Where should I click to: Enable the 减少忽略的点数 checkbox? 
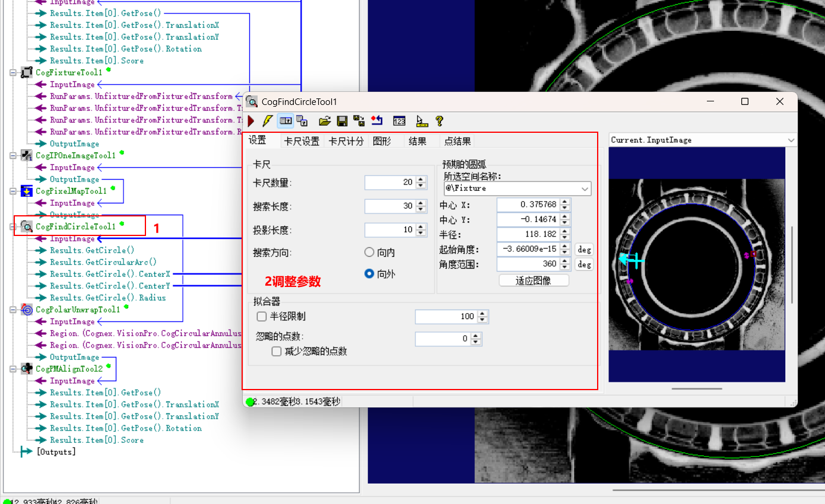pos(277,351)
